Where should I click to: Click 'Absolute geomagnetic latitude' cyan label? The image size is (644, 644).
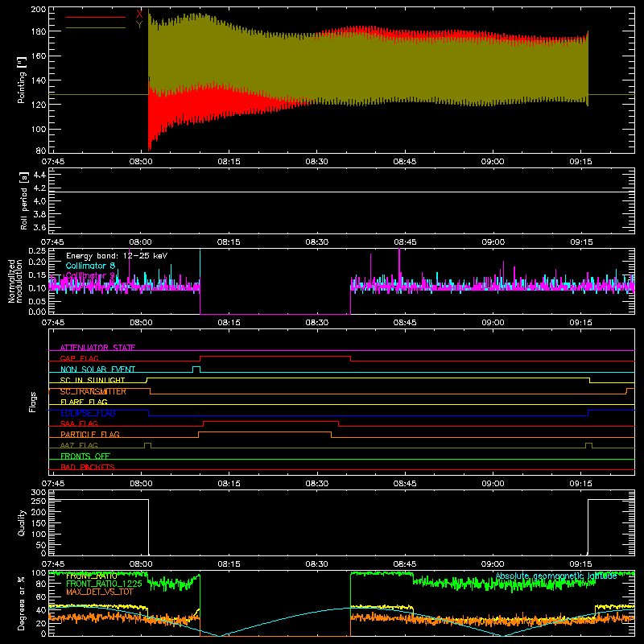tap(556, 576)
